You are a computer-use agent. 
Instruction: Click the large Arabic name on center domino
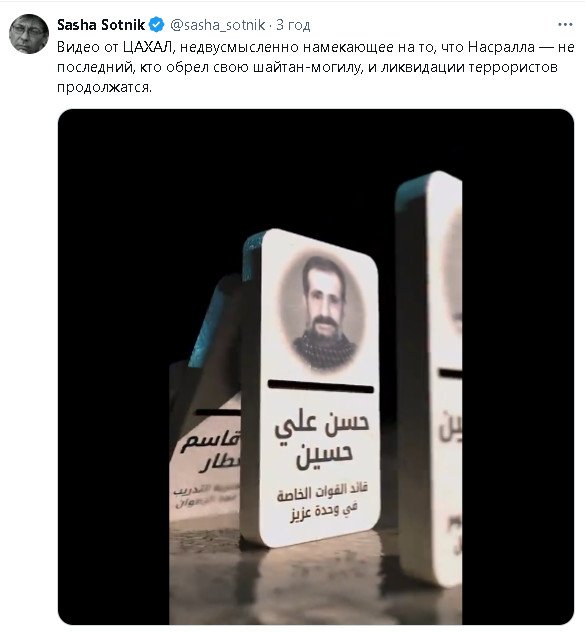[x=322, y=441]
